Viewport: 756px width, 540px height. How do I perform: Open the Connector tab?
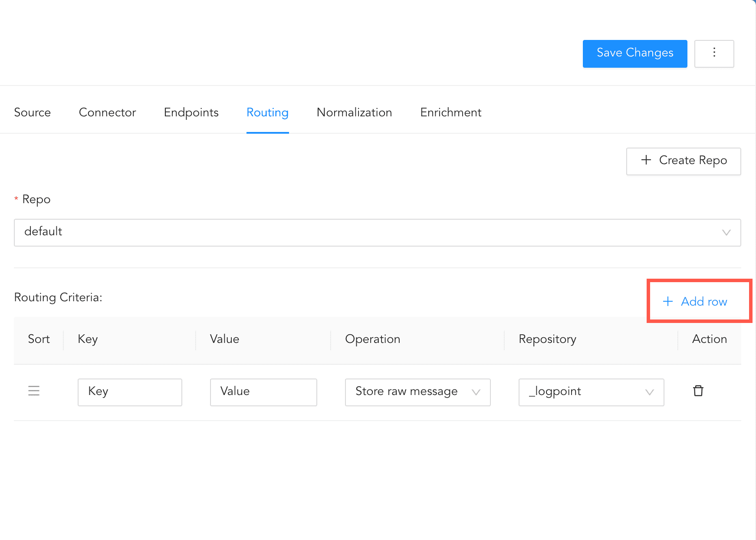[x=107, y=112]
